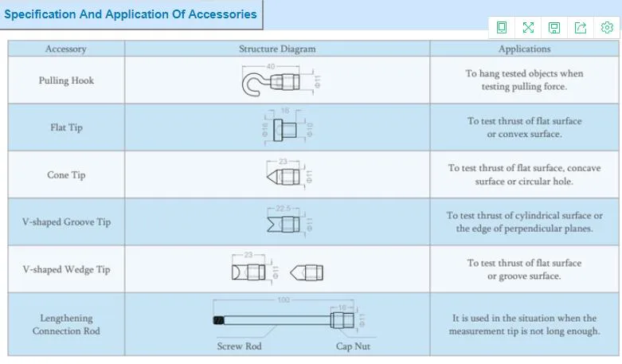Image resolution: width=622 pixels, height=364 pixels.
Task: Click the V-shaped Groove Tip diagram
Action: (x=289, y=221)
